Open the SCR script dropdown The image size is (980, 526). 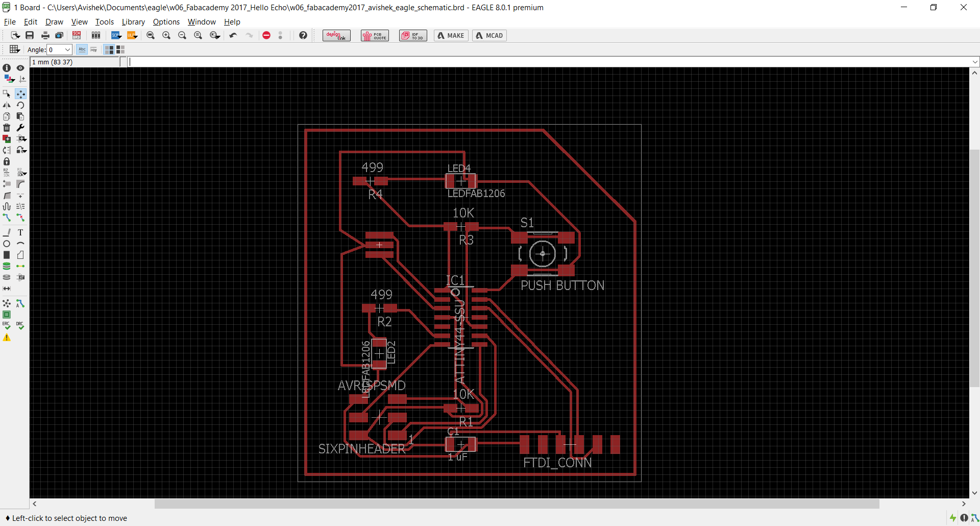116,35
